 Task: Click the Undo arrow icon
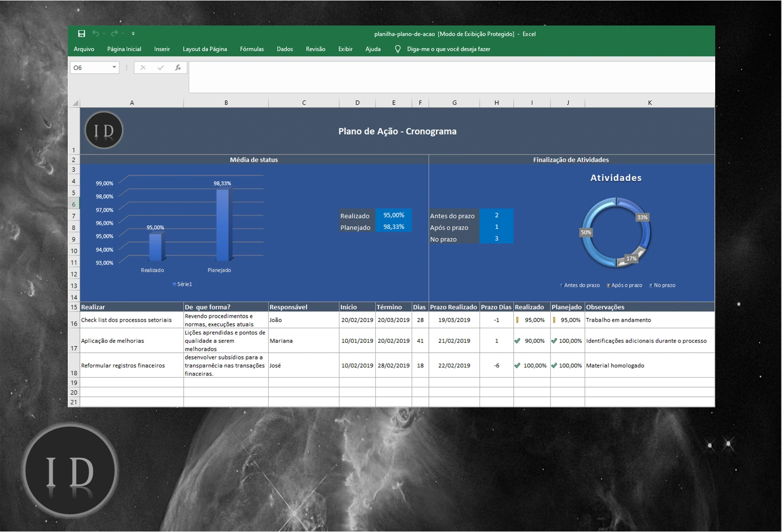tap(96, 33)
